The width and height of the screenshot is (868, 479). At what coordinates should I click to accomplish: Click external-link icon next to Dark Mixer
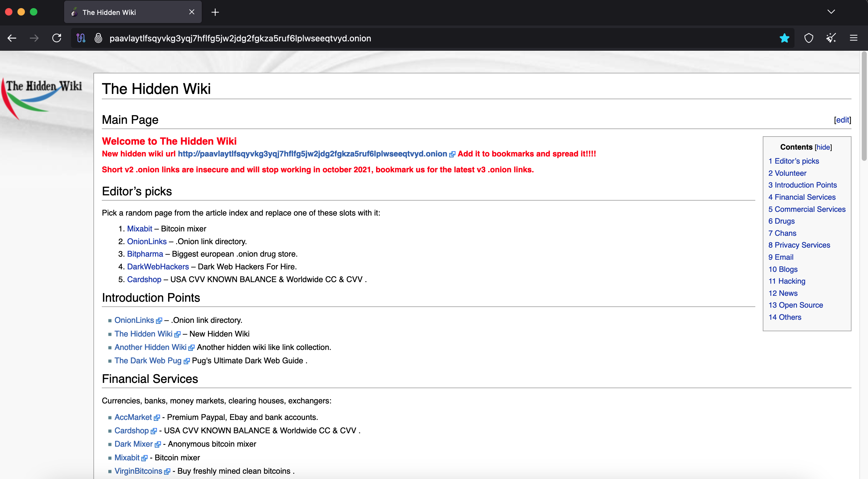158,445
